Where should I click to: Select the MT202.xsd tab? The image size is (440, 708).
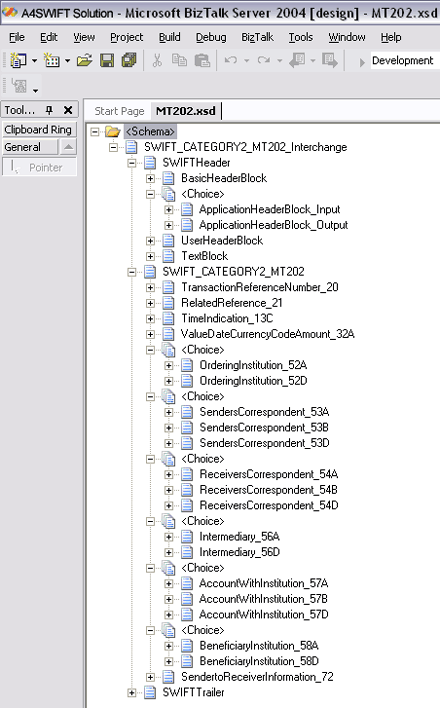click(186, 111)
